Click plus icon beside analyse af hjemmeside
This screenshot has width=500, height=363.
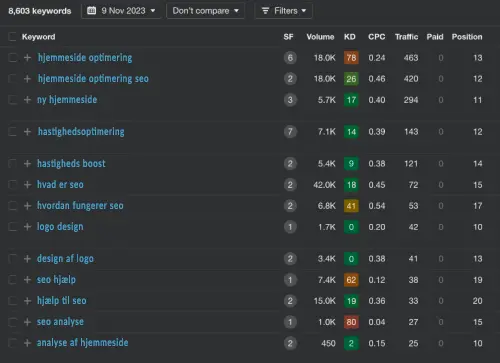27,343
